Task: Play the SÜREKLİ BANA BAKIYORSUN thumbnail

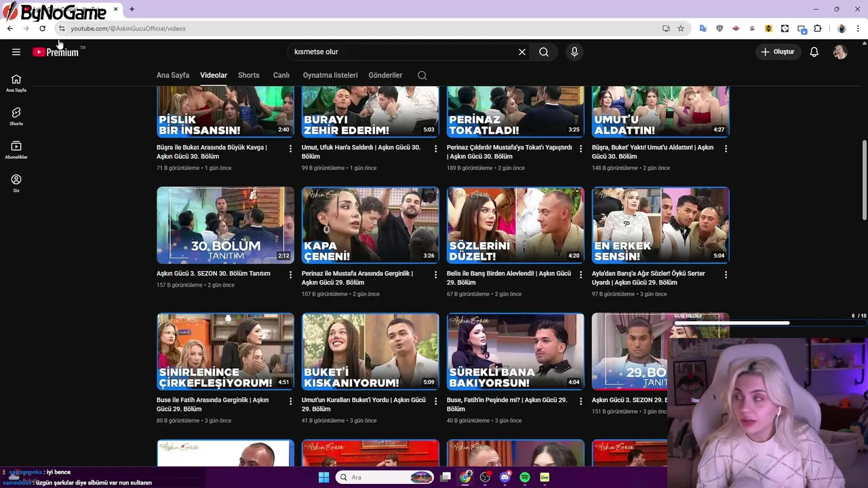Action: tap(515, 352)
